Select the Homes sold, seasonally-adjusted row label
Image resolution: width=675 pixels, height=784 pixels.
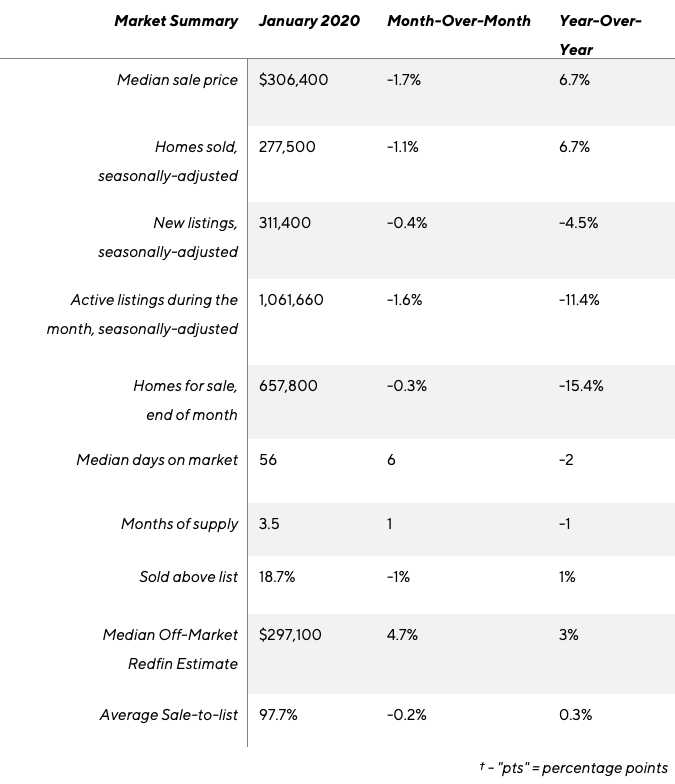[168, 161]
